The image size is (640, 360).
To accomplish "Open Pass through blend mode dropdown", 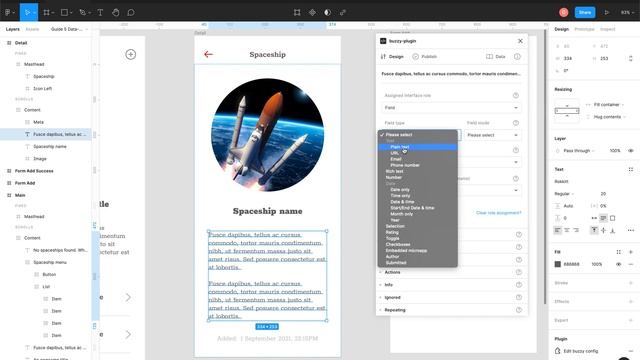I will 579,151.
